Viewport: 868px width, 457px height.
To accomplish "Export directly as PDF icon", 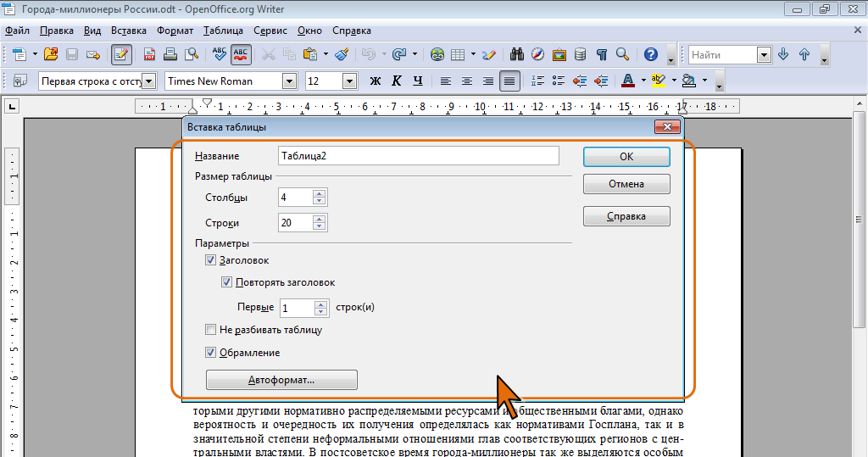I will [x=149, y=54].
